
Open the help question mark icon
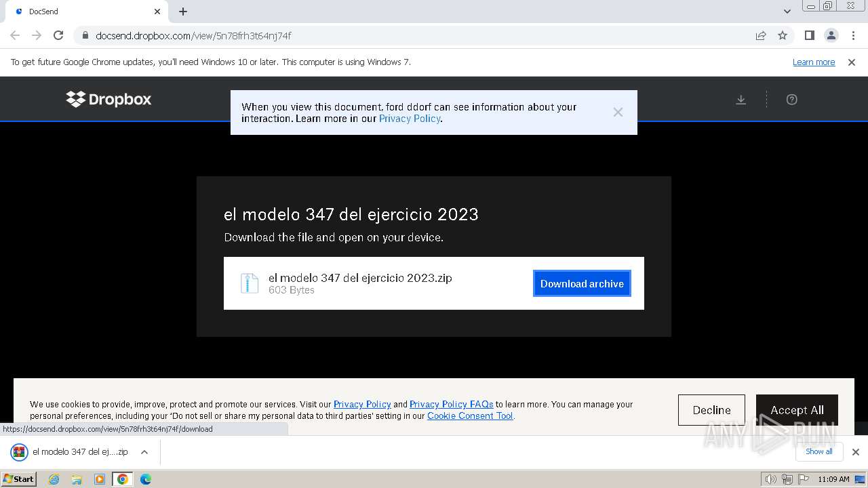click(791, 100)
